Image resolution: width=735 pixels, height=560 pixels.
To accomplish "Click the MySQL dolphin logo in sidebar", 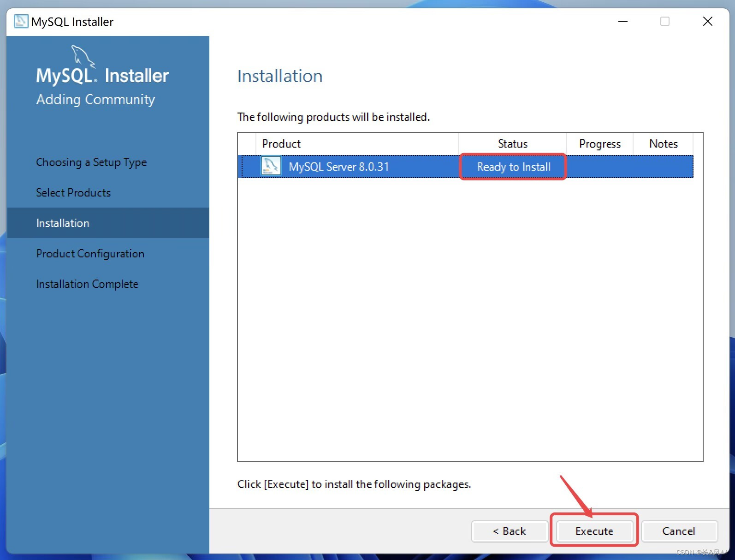I will (83, 56).
